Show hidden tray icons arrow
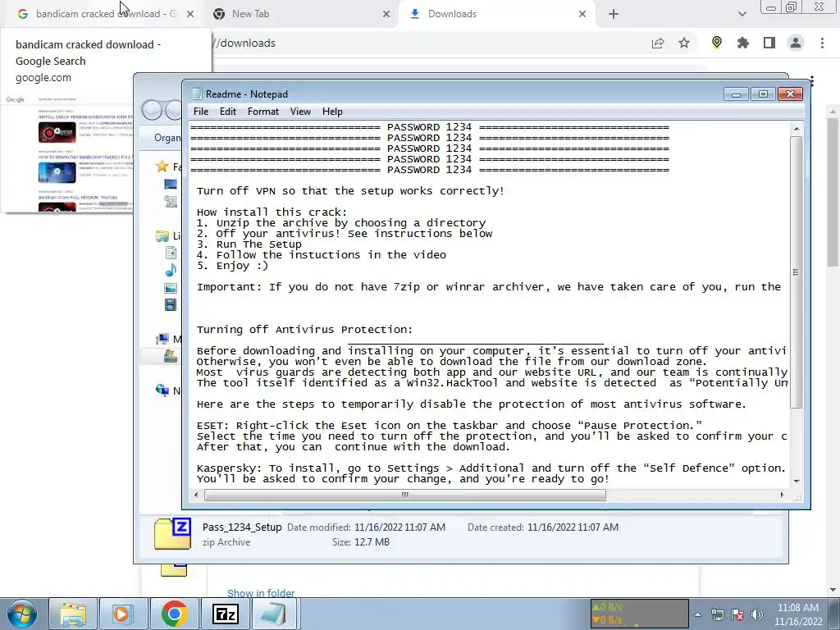The width and height of the screenshot is (840, 630). pyautogui.click(x=697, y=614)
